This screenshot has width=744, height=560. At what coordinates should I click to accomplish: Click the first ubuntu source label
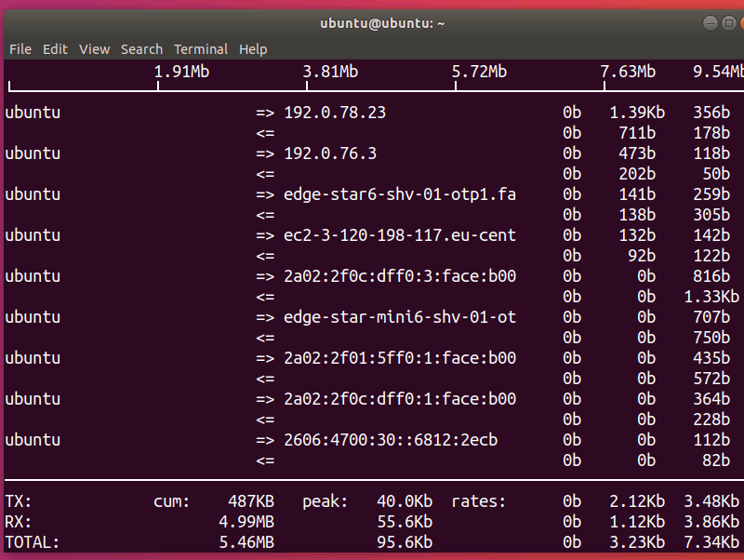click(33, 112)
